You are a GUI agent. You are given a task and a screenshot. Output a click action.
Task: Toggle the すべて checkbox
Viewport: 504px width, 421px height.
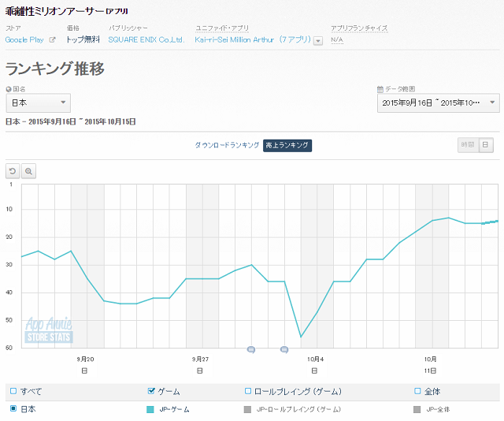coord(13,391)
